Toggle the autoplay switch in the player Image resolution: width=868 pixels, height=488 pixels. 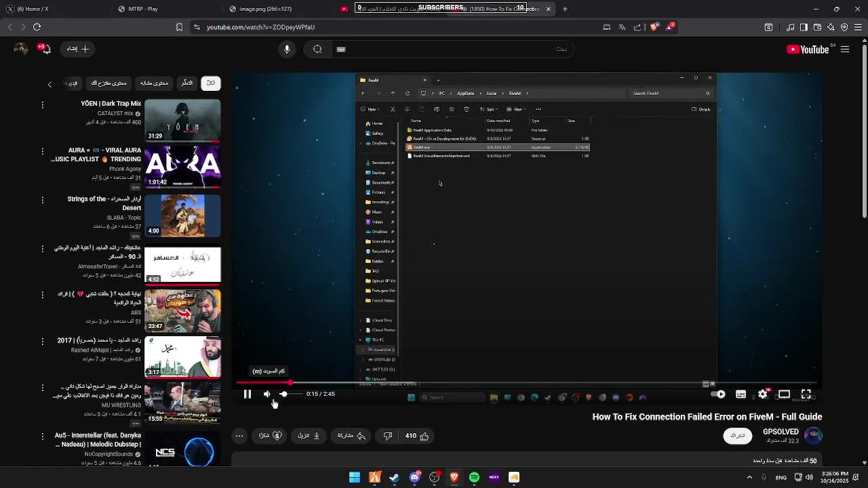pos(717,394)
